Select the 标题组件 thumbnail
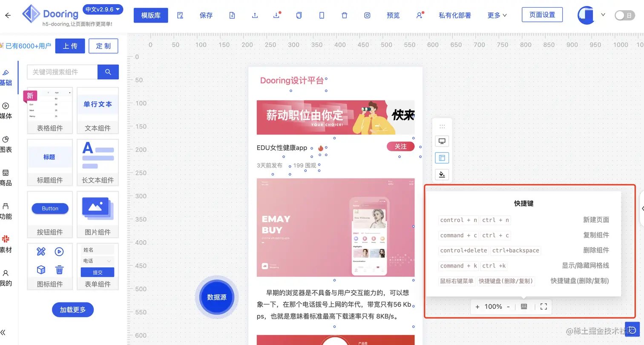 [x=50, y=162]
